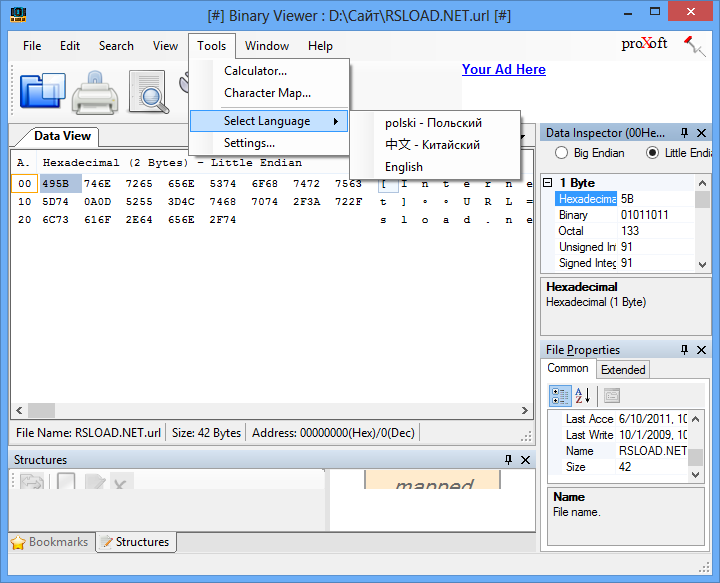Open the View menu

[x=165, y=46]
